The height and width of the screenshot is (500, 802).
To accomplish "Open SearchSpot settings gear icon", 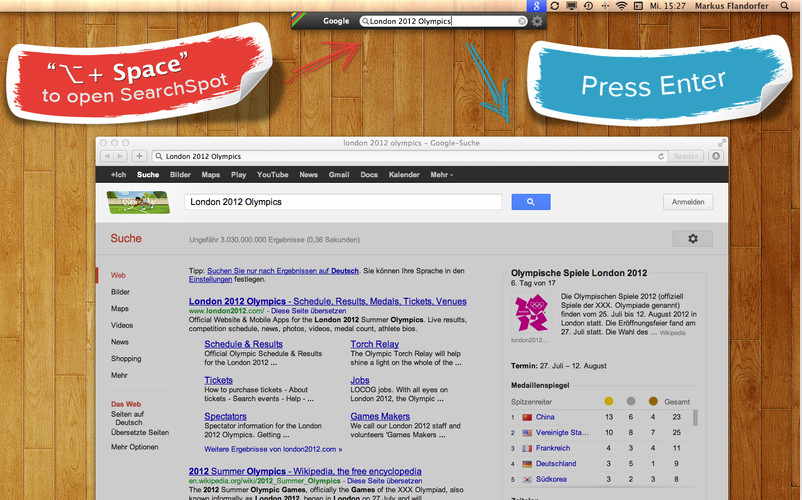I will pos(537,21).
